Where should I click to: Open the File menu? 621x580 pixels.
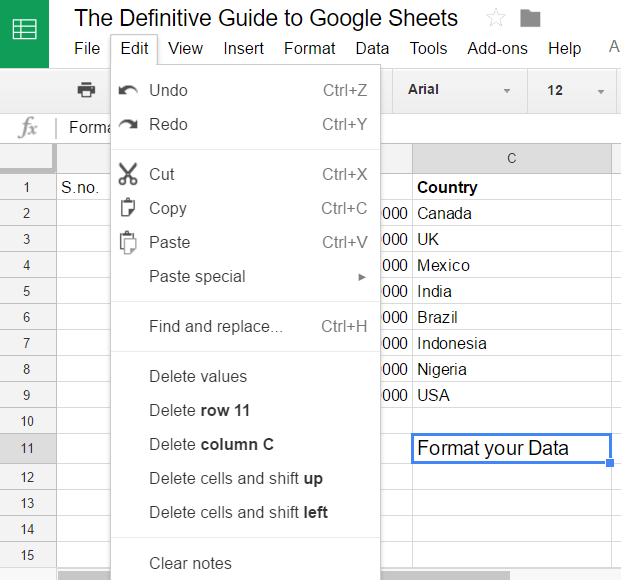tap(87, 49)
